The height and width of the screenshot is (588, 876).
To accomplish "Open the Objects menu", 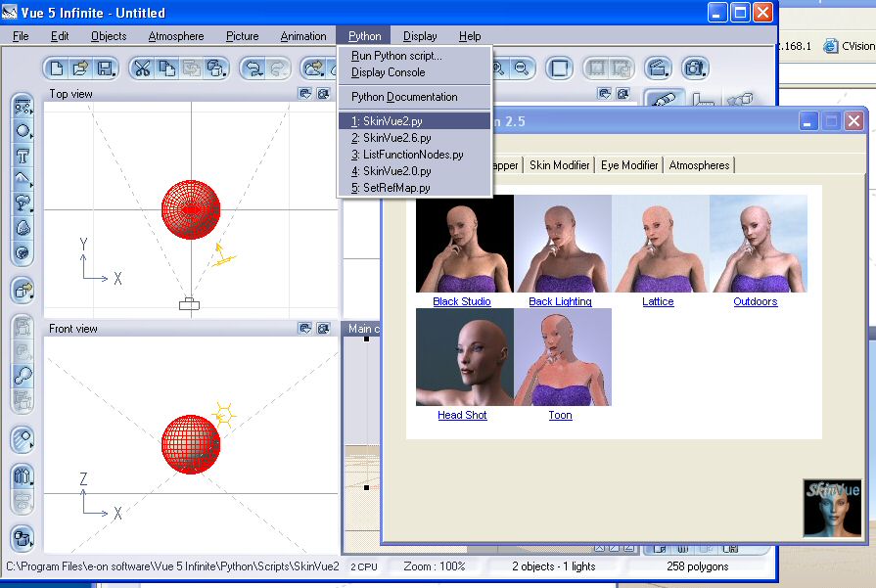I will [109, 36].
